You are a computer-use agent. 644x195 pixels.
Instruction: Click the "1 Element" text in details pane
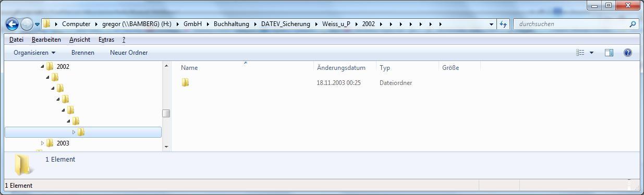point(60,160)
